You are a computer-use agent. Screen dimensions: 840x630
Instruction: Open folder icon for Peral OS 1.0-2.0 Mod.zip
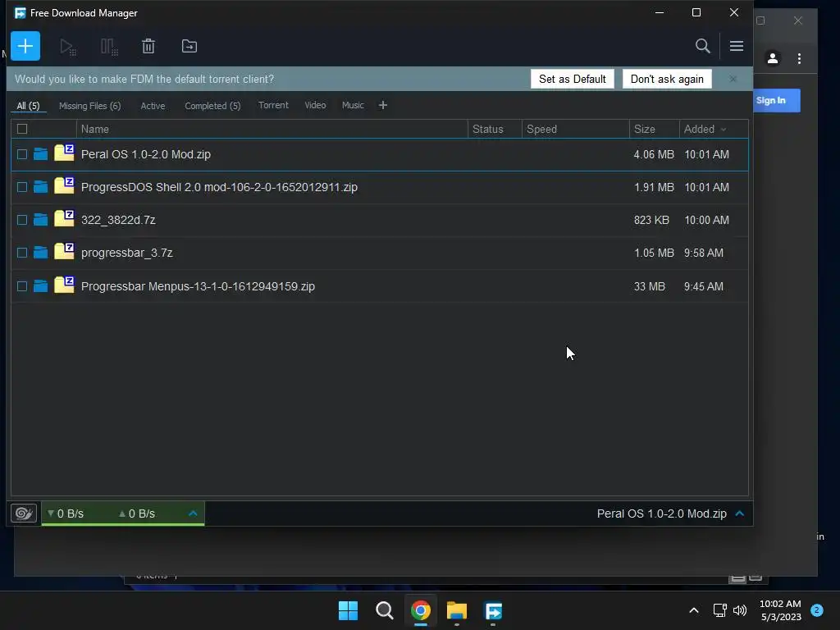41,154
